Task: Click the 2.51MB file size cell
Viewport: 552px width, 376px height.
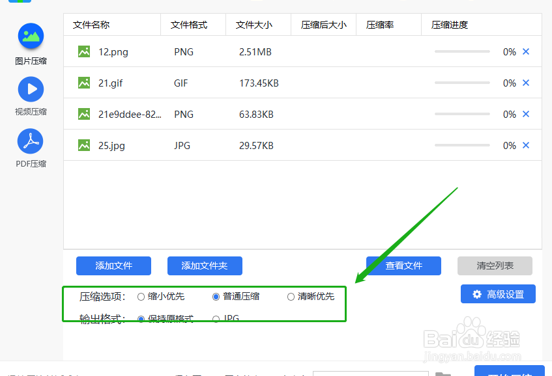Action: [x=255, y=52]
